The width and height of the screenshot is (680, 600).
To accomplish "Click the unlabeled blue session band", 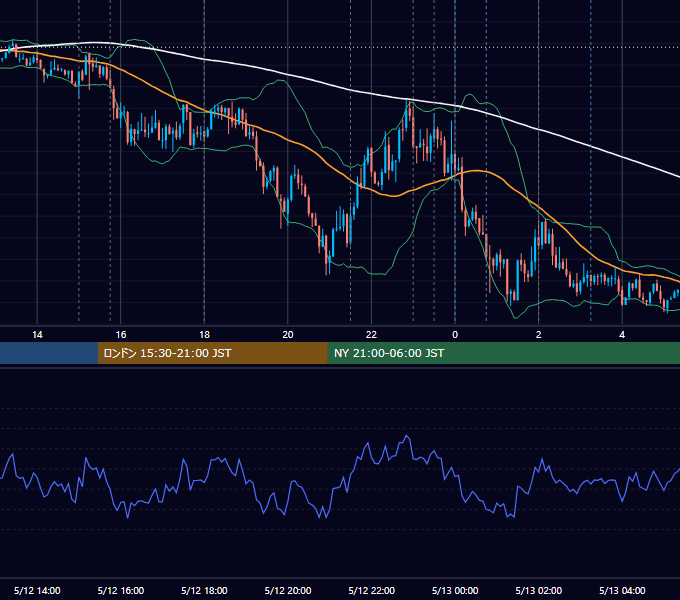I will point(49,353).
